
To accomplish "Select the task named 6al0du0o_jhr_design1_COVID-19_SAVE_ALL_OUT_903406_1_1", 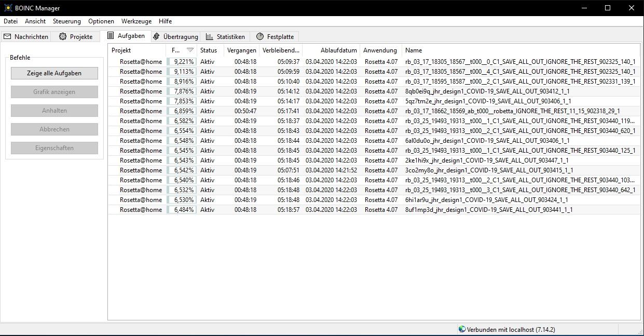I will 487,141.
